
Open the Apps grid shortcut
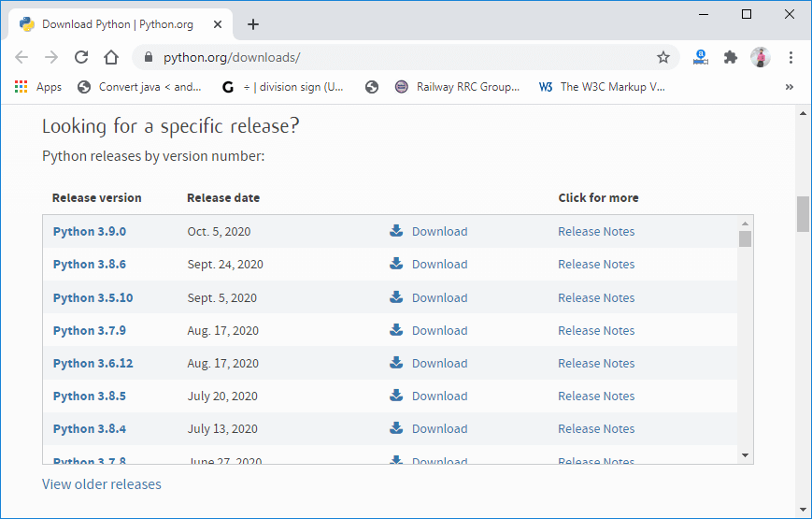coord(38,87)
